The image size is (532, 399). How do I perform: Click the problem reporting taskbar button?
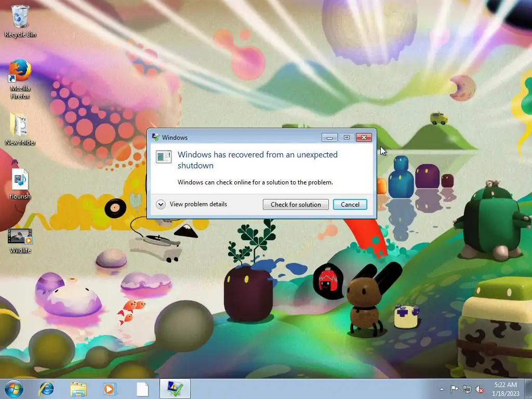175,389
